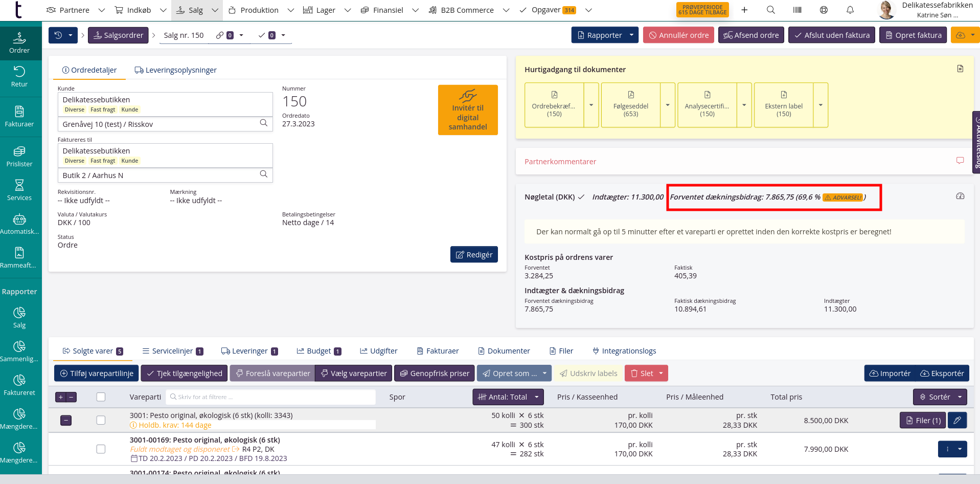Open the Servicelinjer tab
Viewport: 980px width, 484px height.
pyautogui.click(x=172, y=351)
